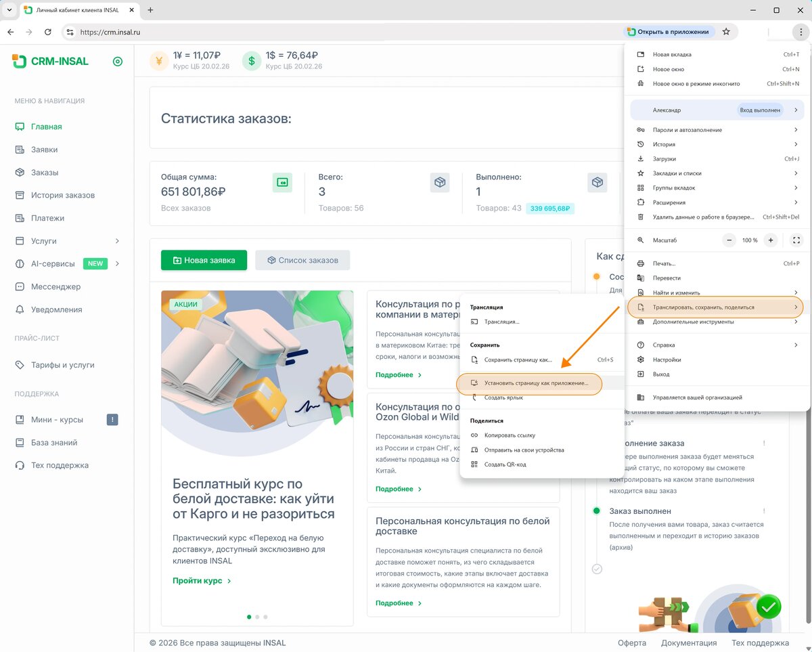Expand the Услуги submenu chevron
Viewport: 812px width, 652px height.
click(x=117, y=241)
